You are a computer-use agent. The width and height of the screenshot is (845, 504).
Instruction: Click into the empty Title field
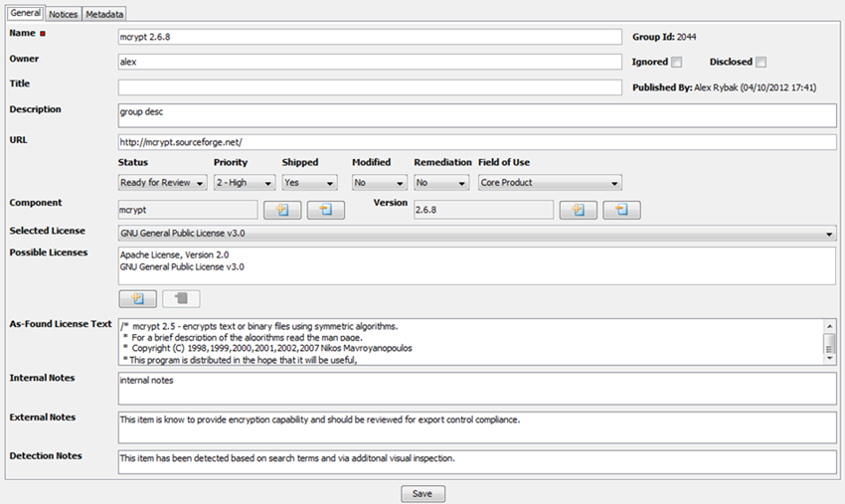(369, 88)
